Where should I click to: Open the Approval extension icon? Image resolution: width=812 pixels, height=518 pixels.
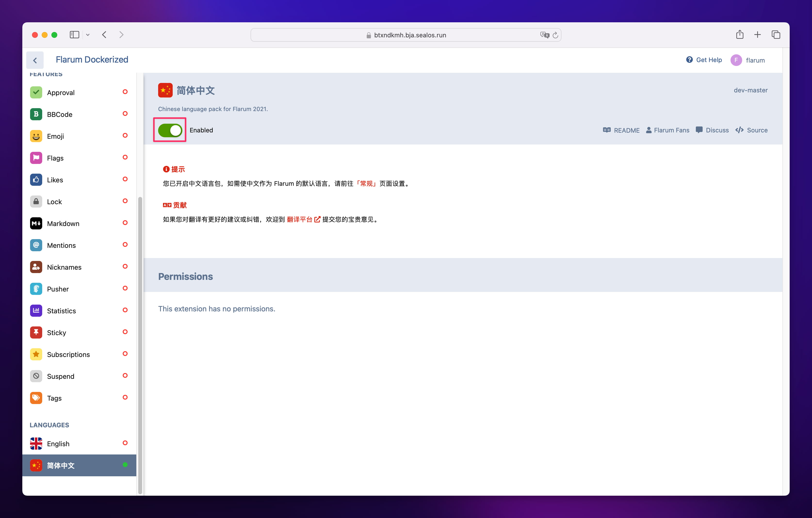pos(36,92)
